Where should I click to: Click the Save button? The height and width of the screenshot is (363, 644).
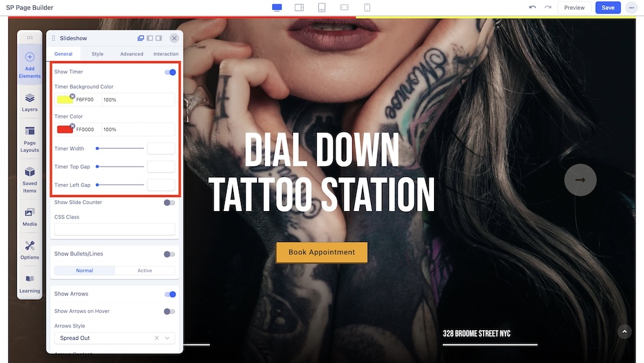[608, 7]
